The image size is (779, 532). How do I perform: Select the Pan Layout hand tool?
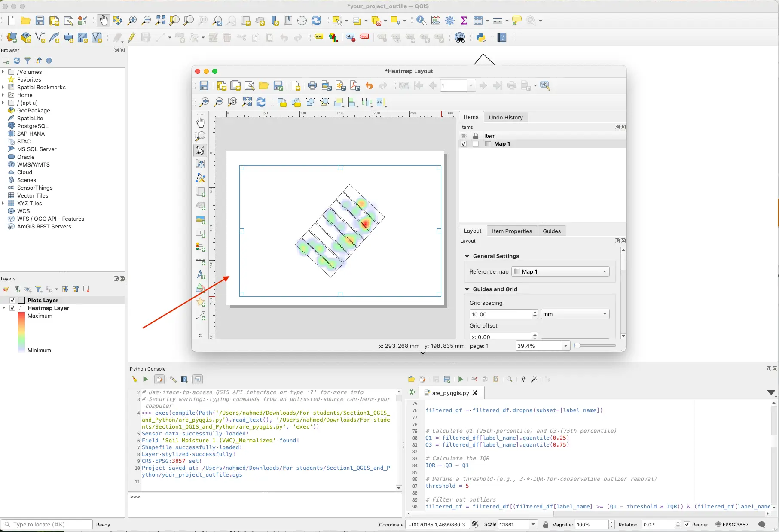tap(200, 123)
